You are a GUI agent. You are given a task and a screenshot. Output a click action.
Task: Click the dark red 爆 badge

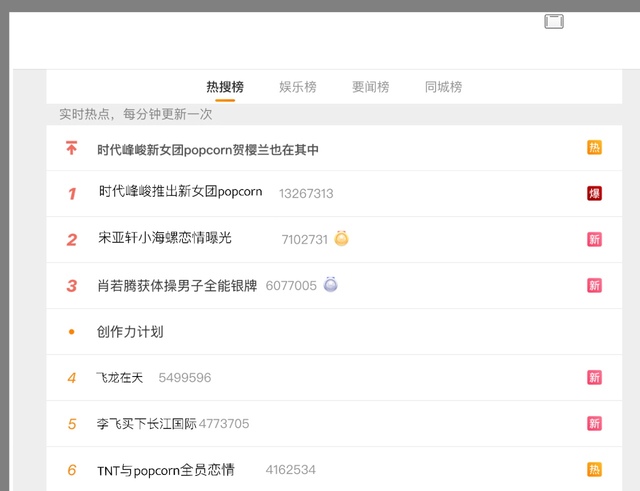pyautogui.click(x=594, y=193)
